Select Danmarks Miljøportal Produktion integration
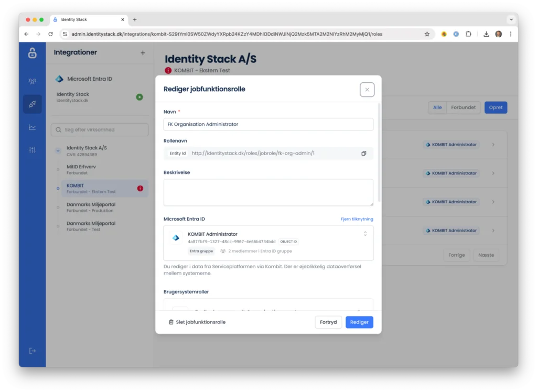 [91, 207]
